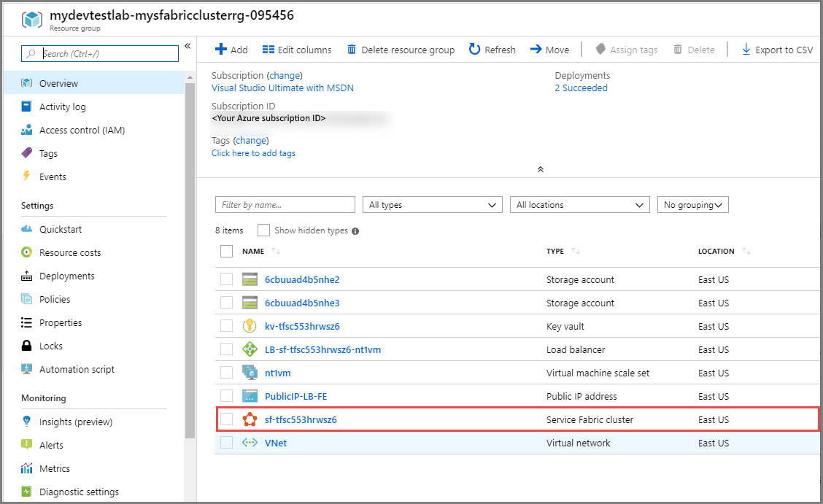
Task: Open the sf-tfsc553hrwsz6 resource link
Action: coord(301,419)
